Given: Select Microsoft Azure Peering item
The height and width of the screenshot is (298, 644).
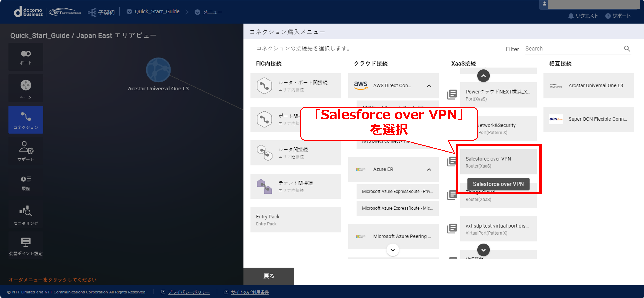Looking at the screenshot, I should tap(393, 236).
